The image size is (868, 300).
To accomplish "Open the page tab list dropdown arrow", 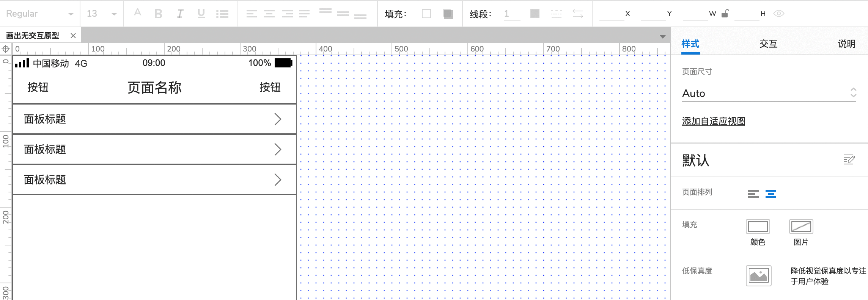I will point(662,36).
